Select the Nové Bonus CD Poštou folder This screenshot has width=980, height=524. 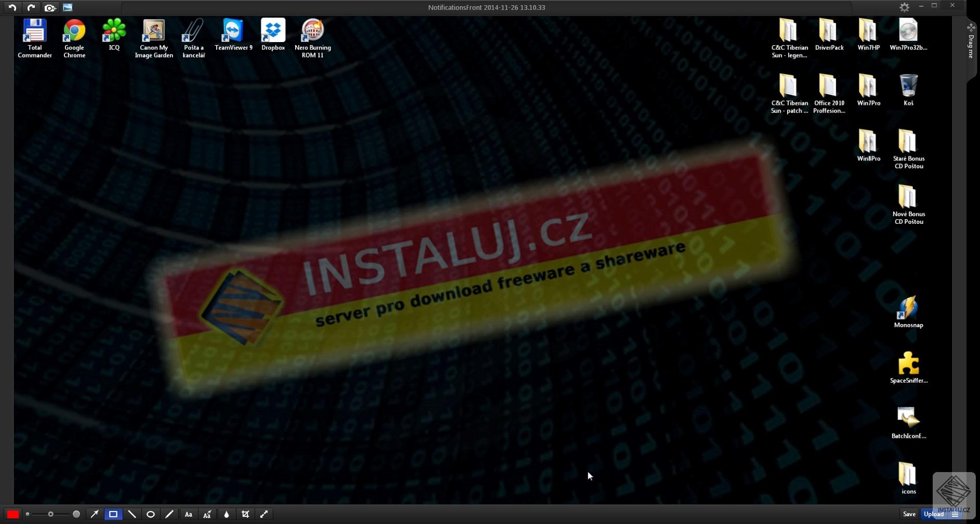tap(908, 205)
